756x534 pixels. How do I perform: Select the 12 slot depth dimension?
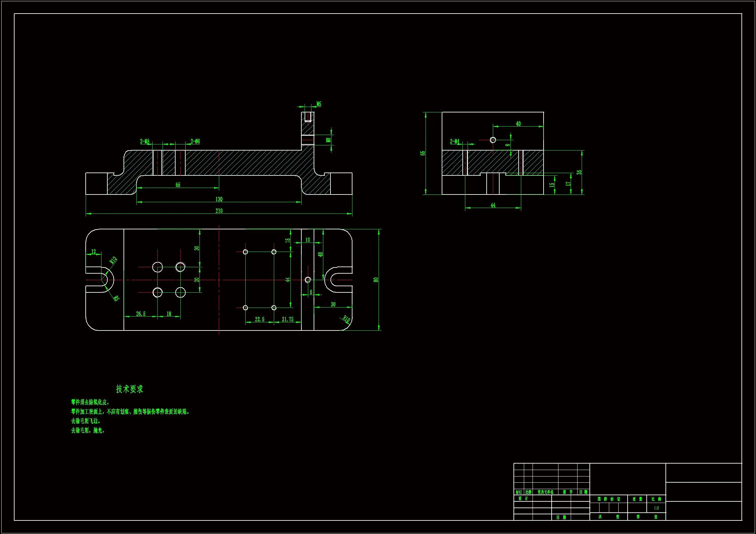93,252
